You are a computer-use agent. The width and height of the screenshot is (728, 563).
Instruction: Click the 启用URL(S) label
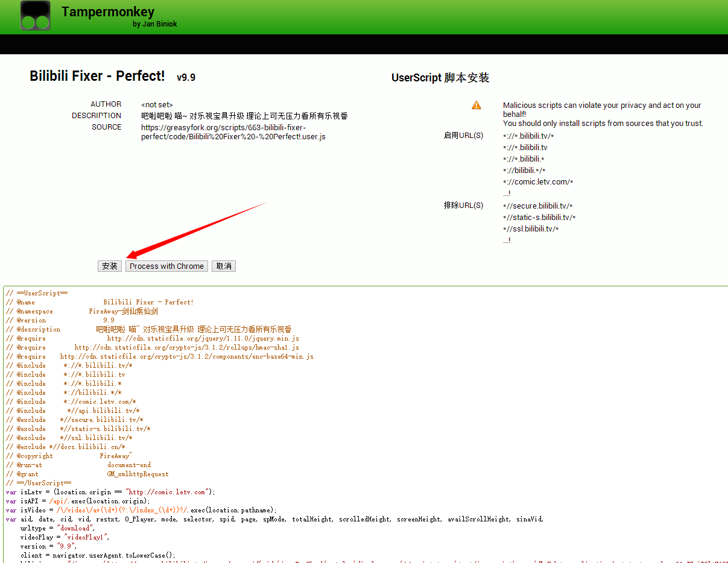pos(463,136)
